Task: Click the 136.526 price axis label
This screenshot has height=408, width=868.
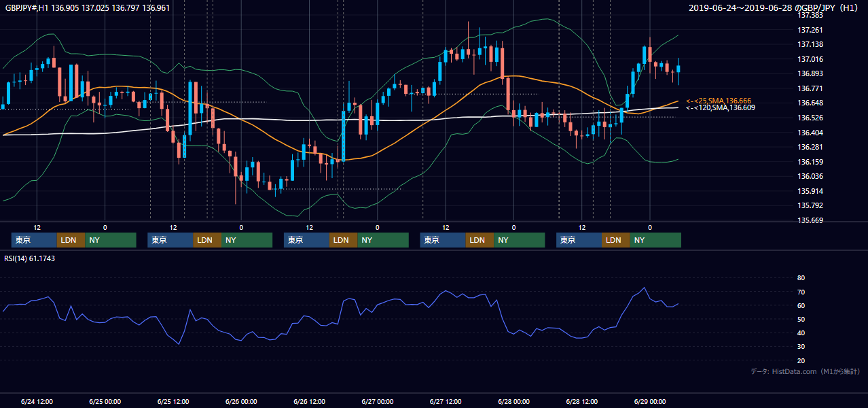Action: (810, 118)
